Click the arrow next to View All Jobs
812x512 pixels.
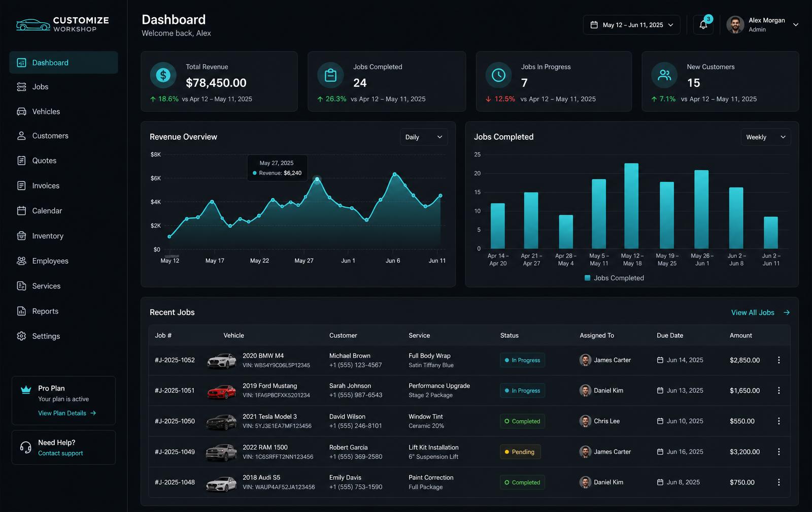[x=786, y=313]
